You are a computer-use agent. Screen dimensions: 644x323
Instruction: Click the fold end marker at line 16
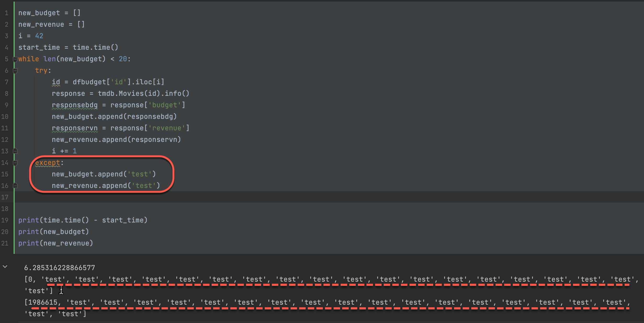[x=15, y=186]
